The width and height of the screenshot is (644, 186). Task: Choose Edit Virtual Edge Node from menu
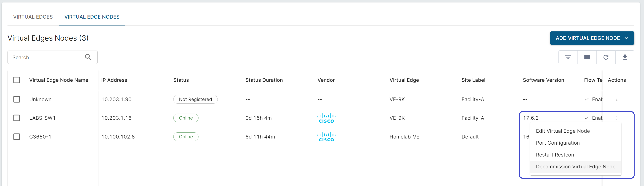tap(563, 131)
